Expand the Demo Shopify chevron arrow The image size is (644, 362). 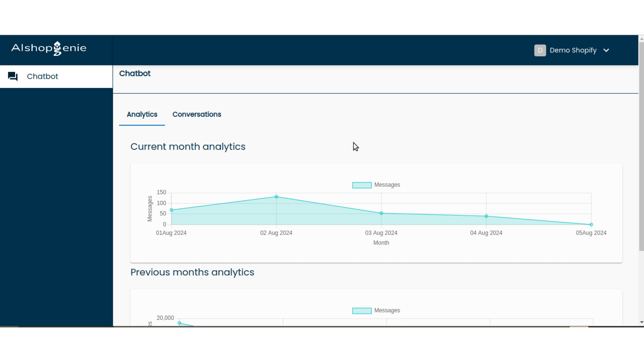coord(606,50)
